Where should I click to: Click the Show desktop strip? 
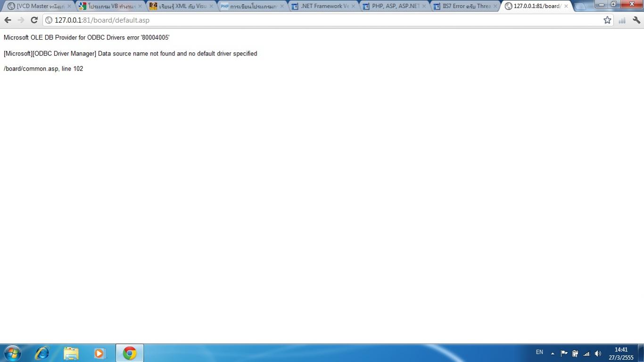(x=641, y=353)
